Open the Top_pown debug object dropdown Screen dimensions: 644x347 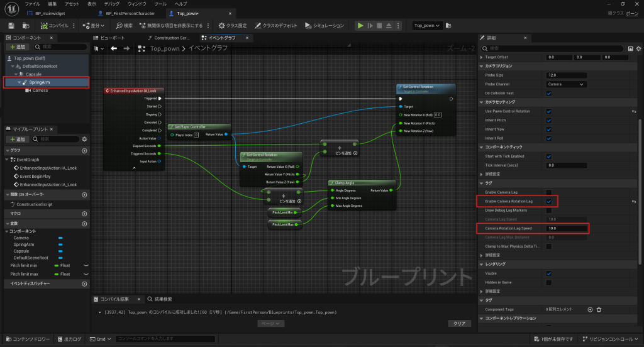point(428,26)
